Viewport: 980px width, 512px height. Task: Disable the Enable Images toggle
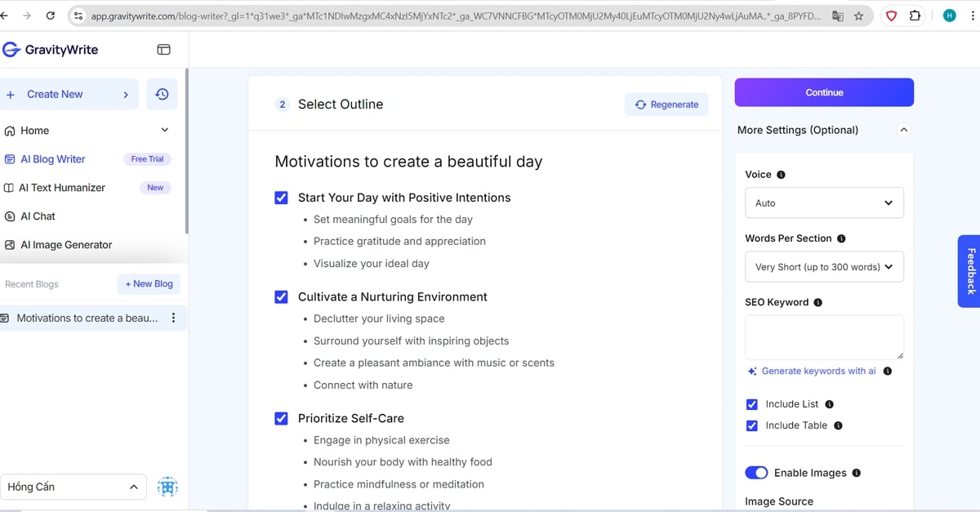point(756,473)
